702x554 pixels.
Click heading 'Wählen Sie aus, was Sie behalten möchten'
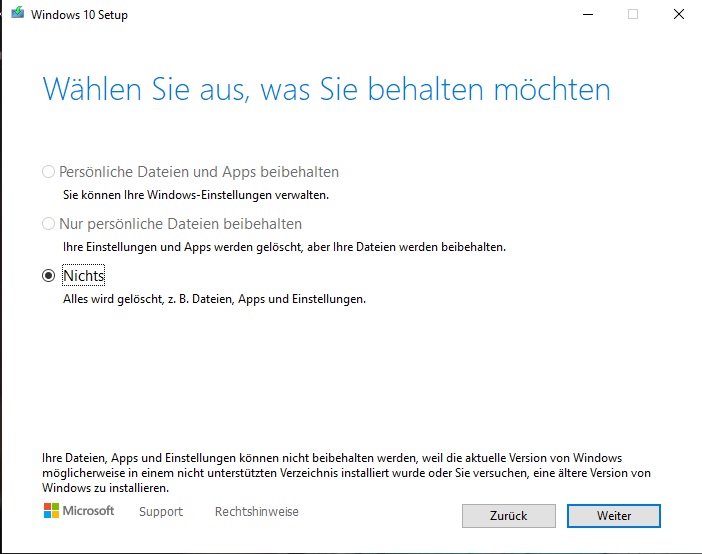[326, 90]
